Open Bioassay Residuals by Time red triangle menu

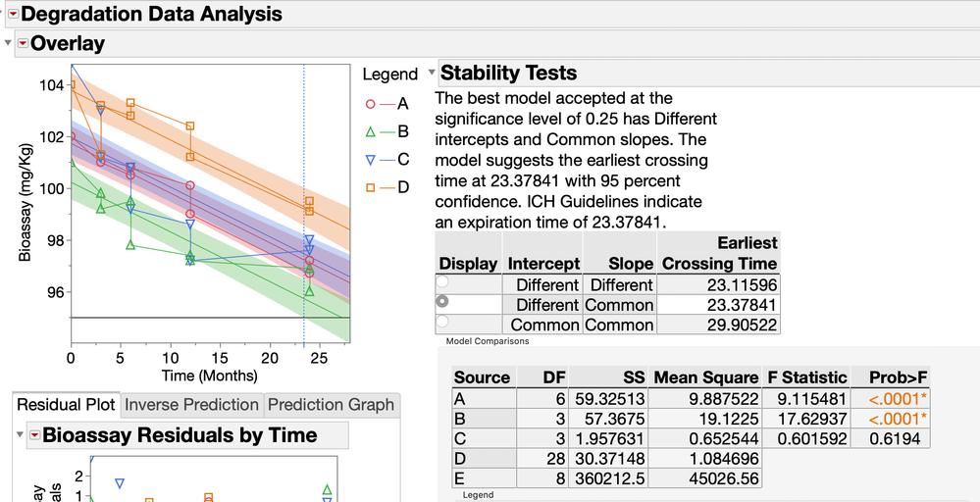[35, 434]
